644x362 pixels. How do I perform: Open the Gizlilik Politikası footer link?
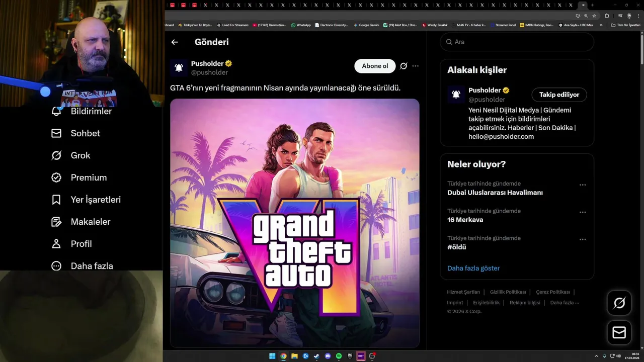click(508, 292)
